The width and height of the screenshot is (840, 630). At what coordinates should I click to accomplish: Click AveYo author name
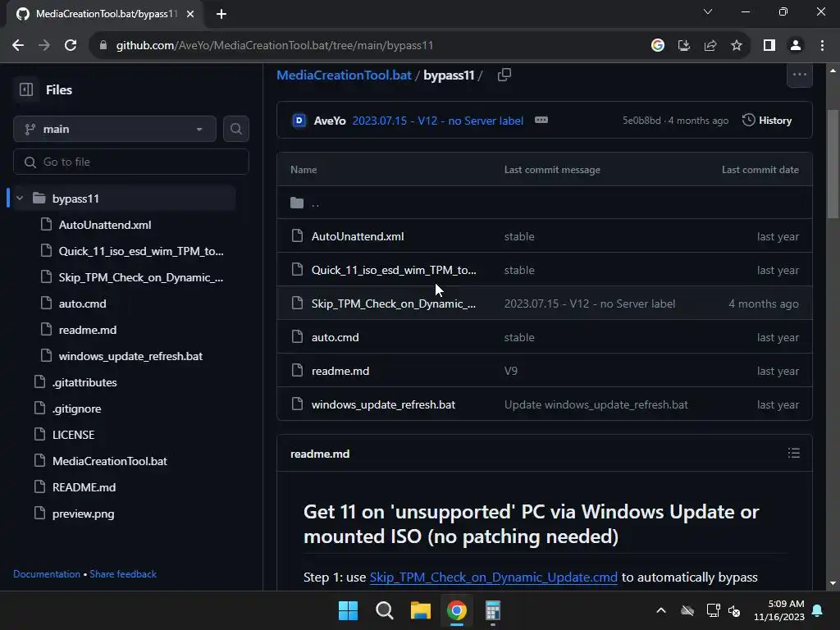click(x=330, y=121)
